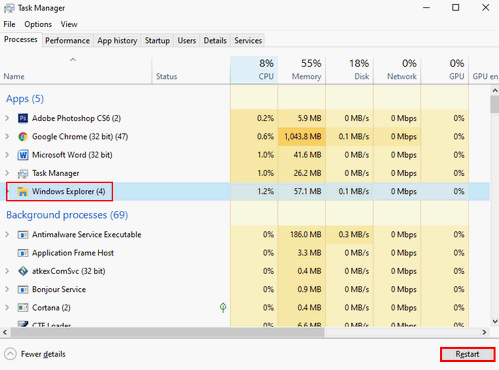
Task: Click the Windows Explorer folder icon
Action: (x=23, y=192)
